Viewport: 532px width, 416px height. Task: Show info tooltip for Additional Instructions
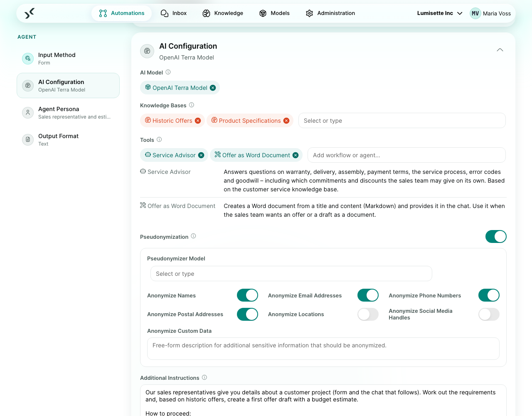pyautogui.click(x=204, y=377)
